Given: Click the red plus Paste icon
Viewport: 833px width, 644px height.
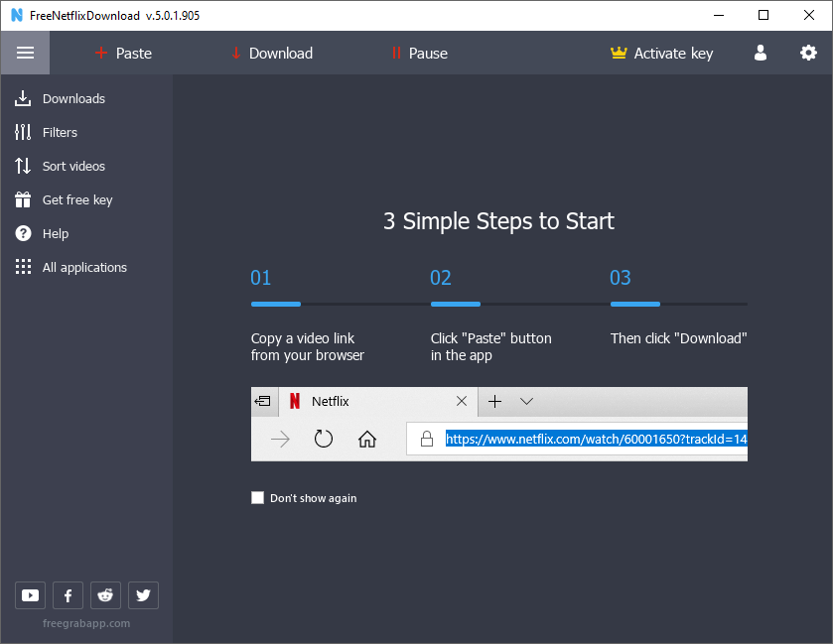Looking at the screenshot, I should pyautogui.click(x=101, y=53).
